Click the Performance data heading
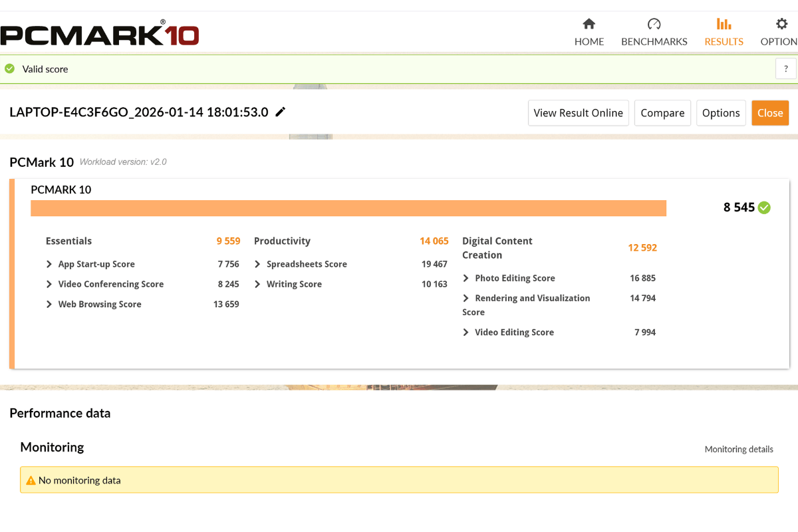798x532 pixels. (x=60, y=413)
